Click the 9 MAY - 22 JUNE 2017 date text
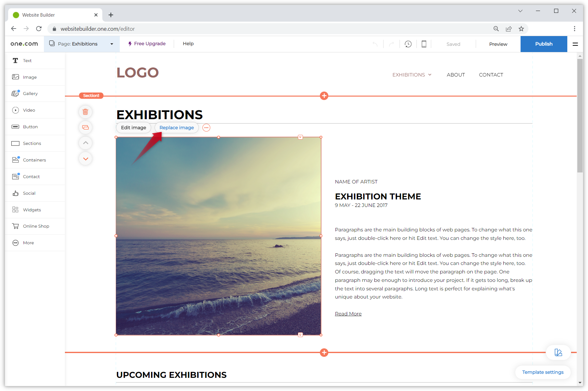This screenshot has height=391, width=588. [361, 205]
